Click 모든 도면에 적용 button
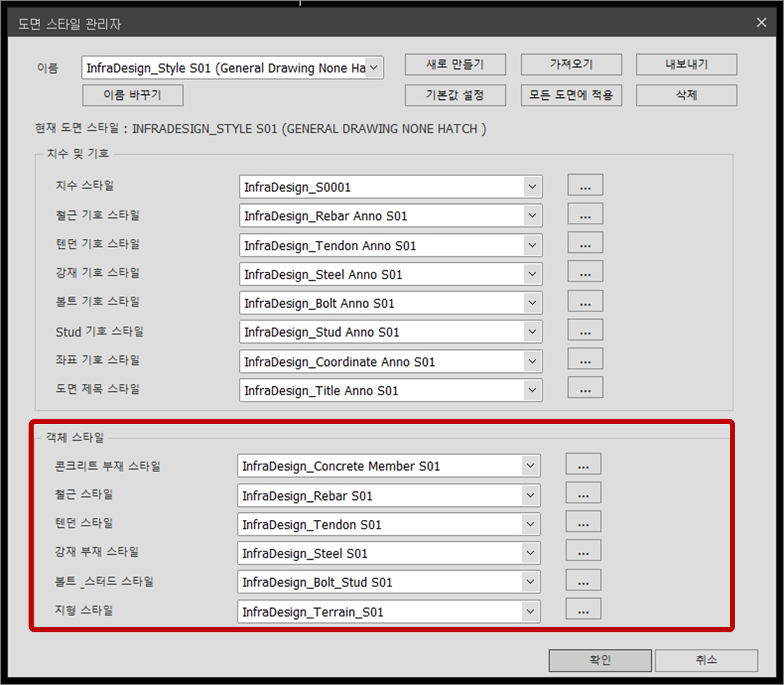Viewport: 784px width, 685px height. point(571,95)
